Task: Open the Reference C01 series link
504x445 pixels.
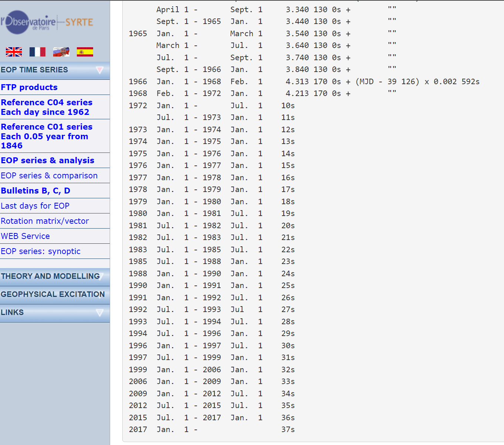Action: 47,136
